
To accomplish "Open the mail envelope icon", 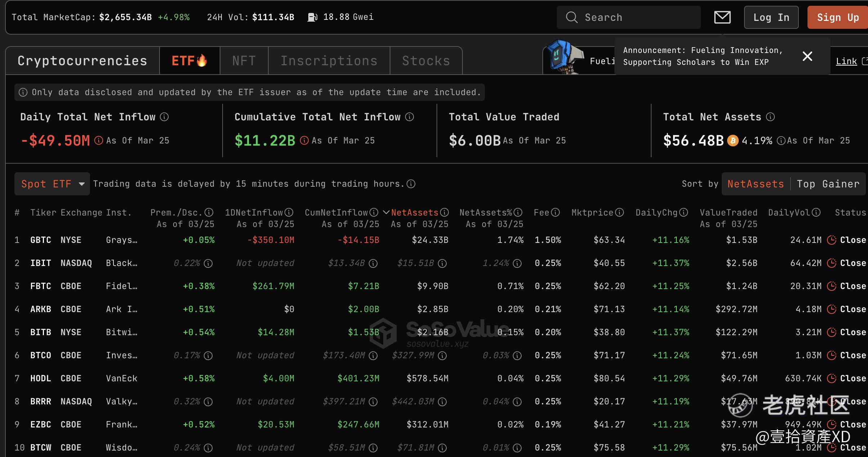I will coord(722,17).
